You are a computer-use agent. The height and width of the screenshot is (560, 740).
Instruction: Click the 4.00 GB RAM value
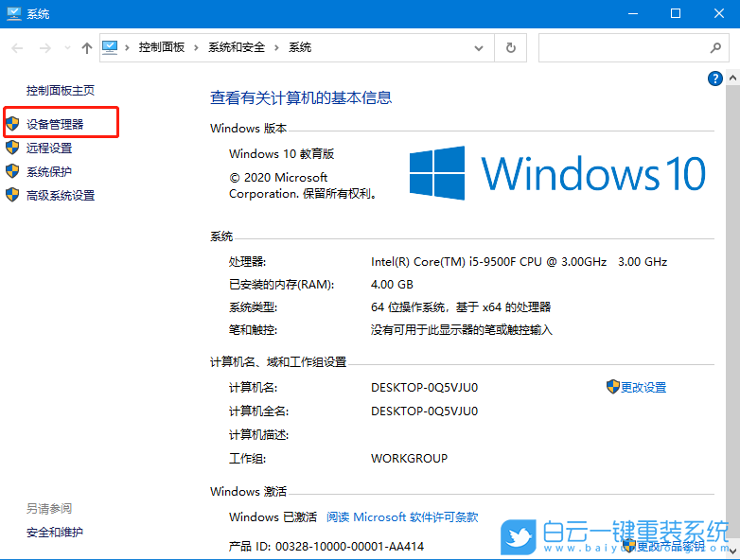tap(392, 285)
